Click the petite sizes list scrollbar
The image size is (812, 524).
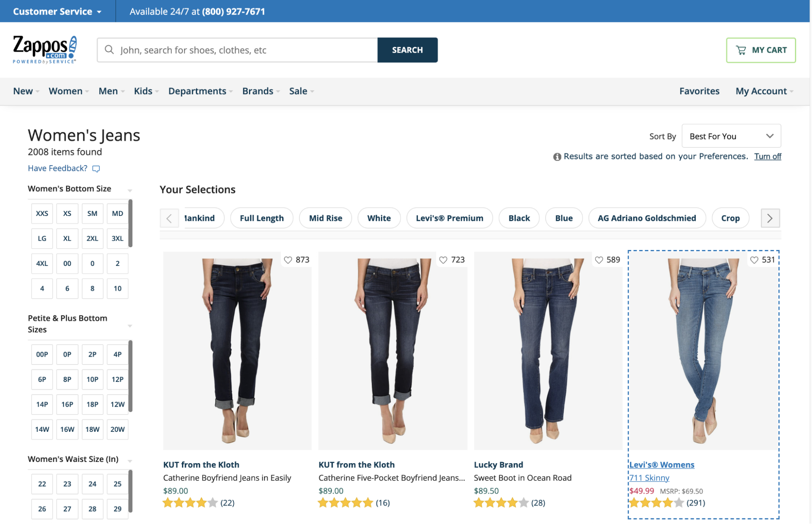(130, 377)
